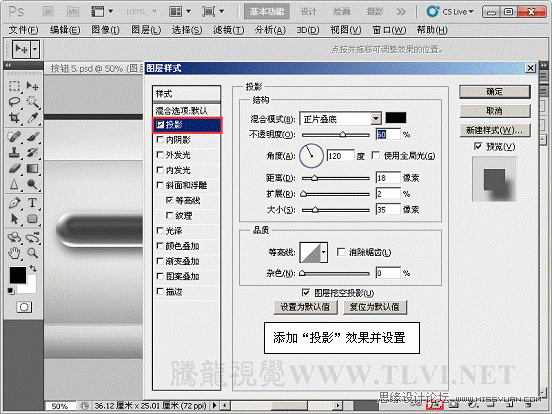The image size is (552, 414).
Task: Select the Rounded Rectangle shape tool
Action: 32,219
